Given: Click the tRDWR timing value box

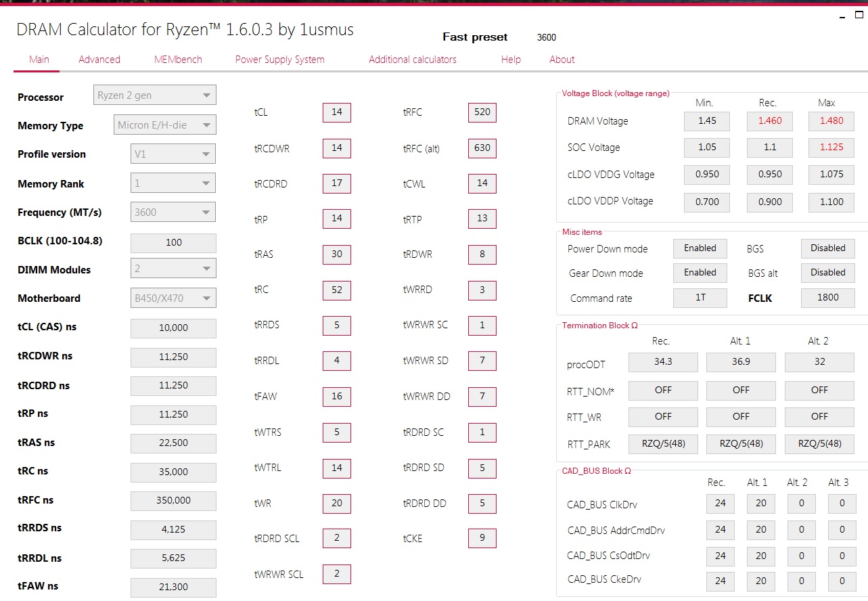Looking at the screenshot, I should [x=482, y=254].
